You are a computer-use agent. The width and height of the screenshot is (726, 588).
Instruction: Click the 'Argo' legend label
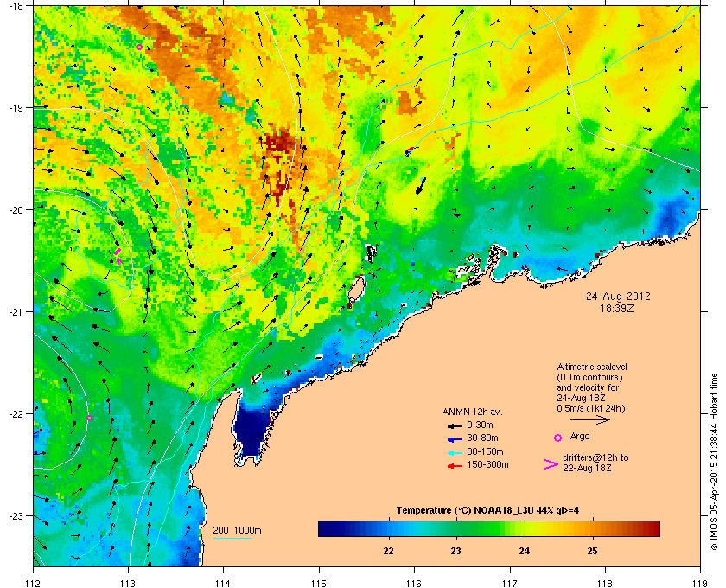click(580, 437)
